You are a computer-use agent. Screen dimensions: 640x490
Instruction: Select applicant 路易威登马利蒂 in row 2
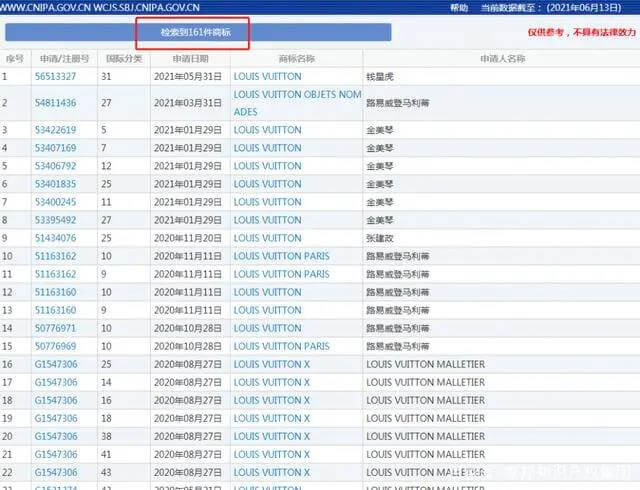pos(398,103)
